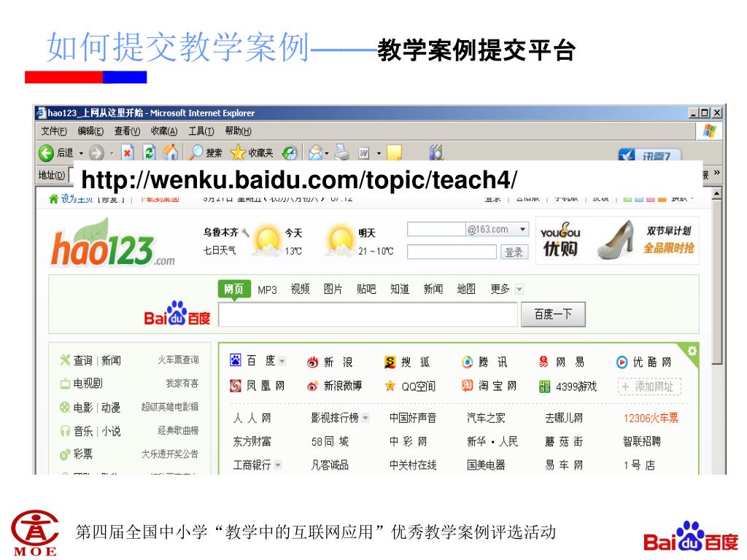Open the Mail button dropdown arrow
This screenshot has width=747, height=560.
point(327,153)
